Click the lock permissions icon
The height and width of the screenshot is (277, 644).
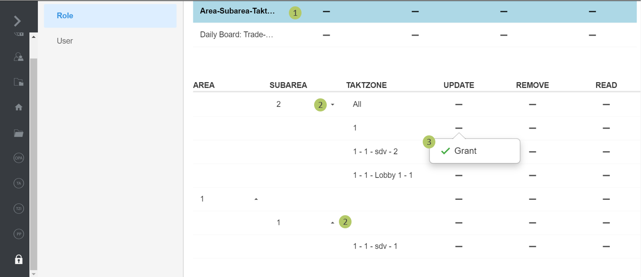point(18,259)
